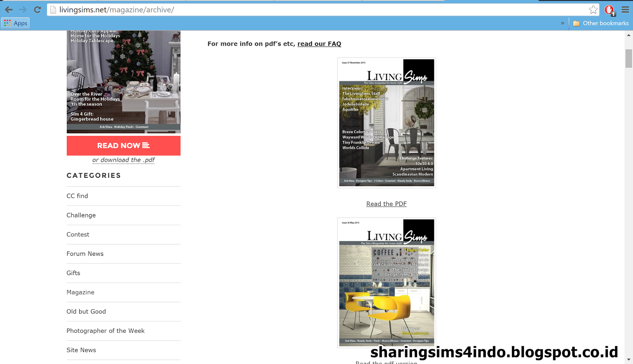The image size is (633, 364).
Task: Select the Old but Good category
Action: pos(86,311)
